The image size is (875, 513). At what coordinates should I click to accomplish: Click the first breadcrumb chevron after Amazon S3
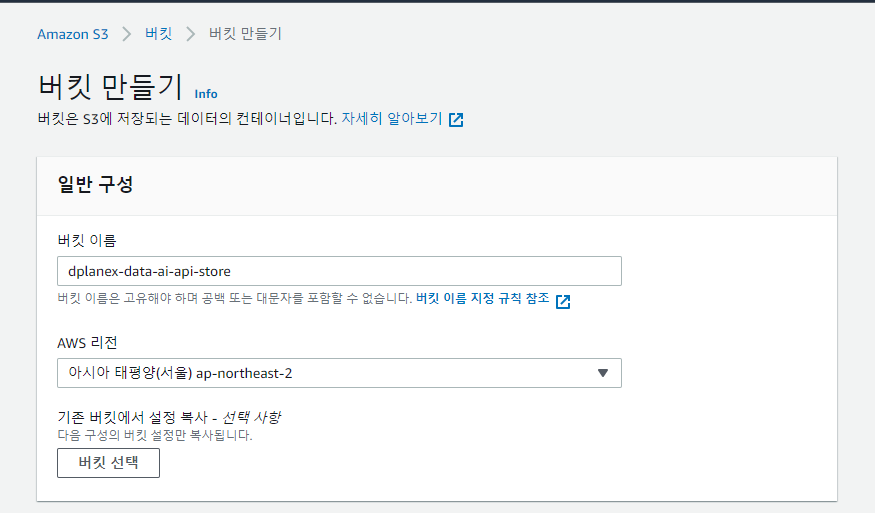pos(127,34)
